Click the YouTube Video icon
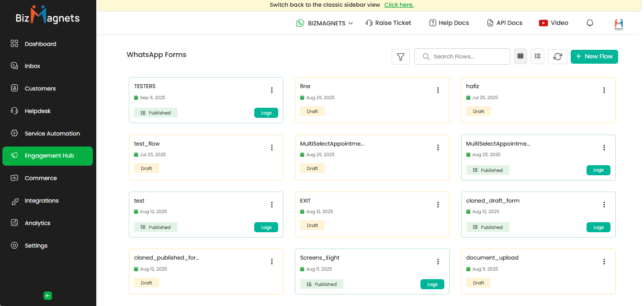 pos(543,23)
